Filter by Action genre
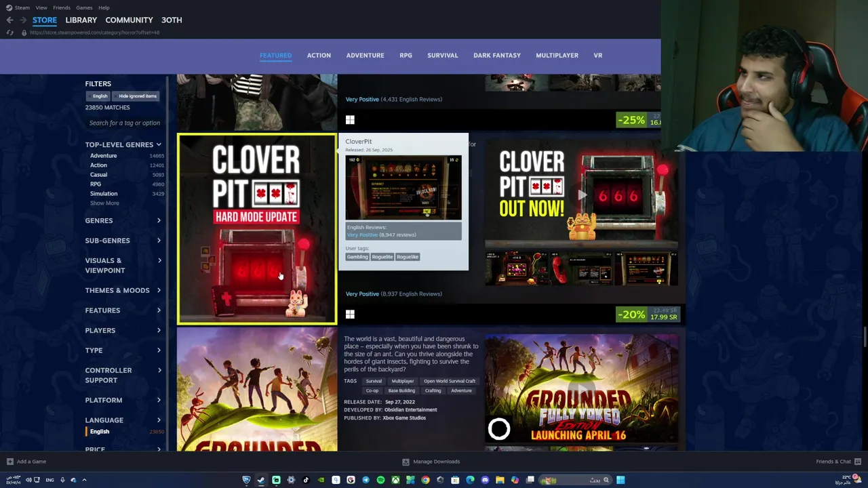This screenshot has height=488, width=868. (98, 165)
